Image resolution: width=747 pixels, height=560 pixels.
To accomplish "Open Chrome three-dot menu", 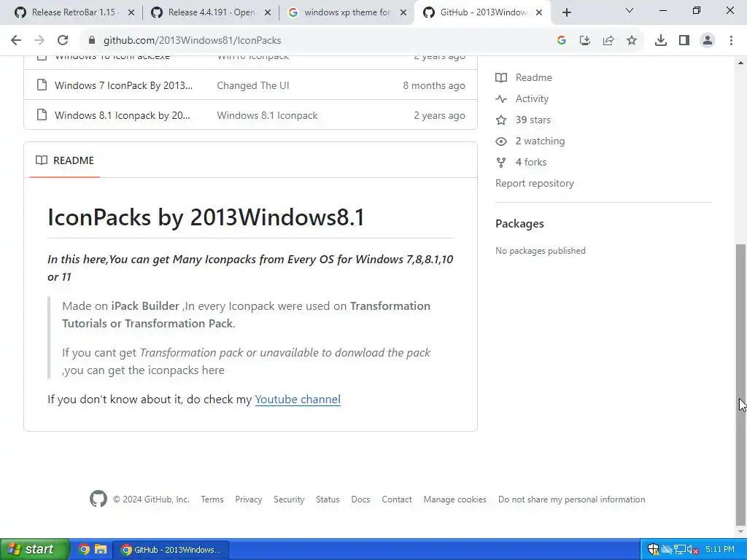I will pos(731,41).
